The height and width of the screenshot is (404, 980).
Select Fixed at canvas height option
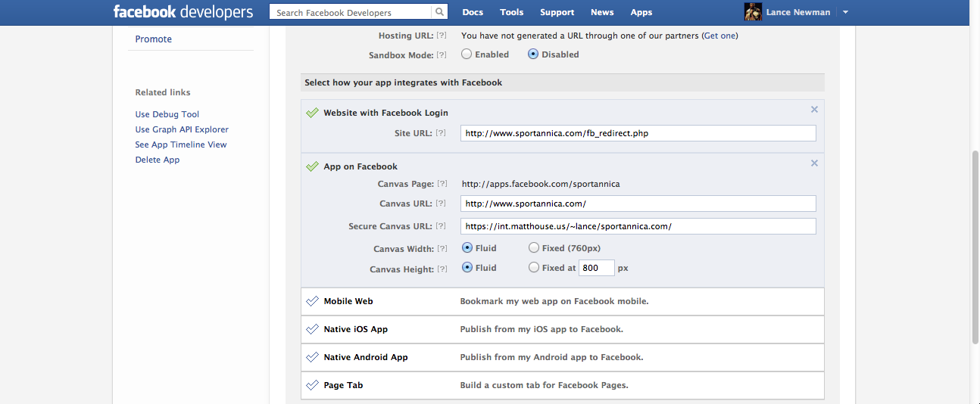point(534,267)
